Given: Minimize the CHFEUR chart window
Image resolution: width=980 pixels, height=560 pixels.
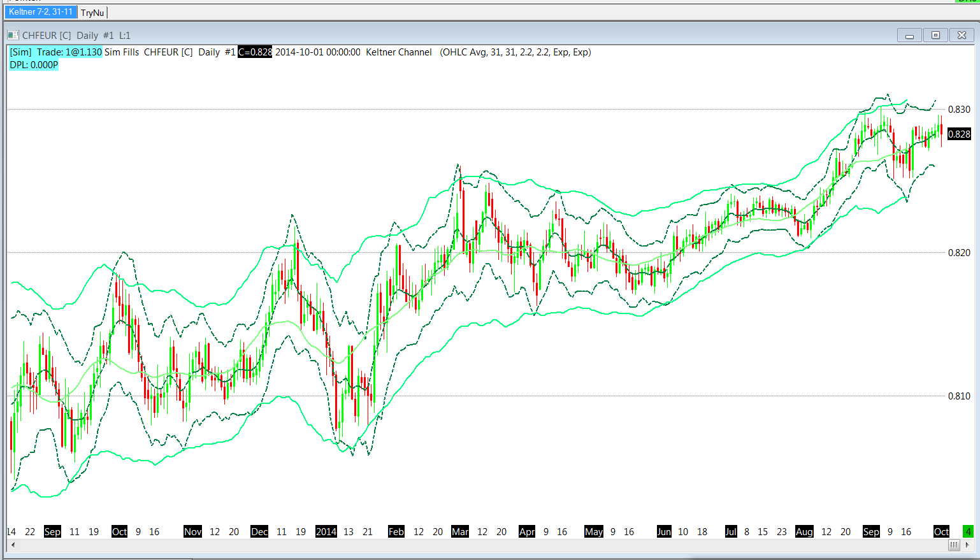Looking at the screenshot, I should coord(909,36).
